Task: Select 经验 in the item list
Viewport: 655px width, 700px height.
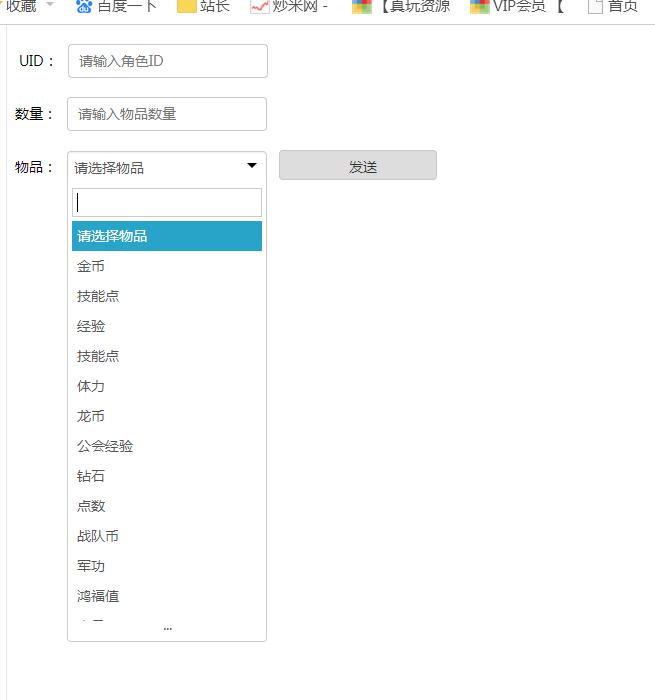Action: tap(91, 326)
